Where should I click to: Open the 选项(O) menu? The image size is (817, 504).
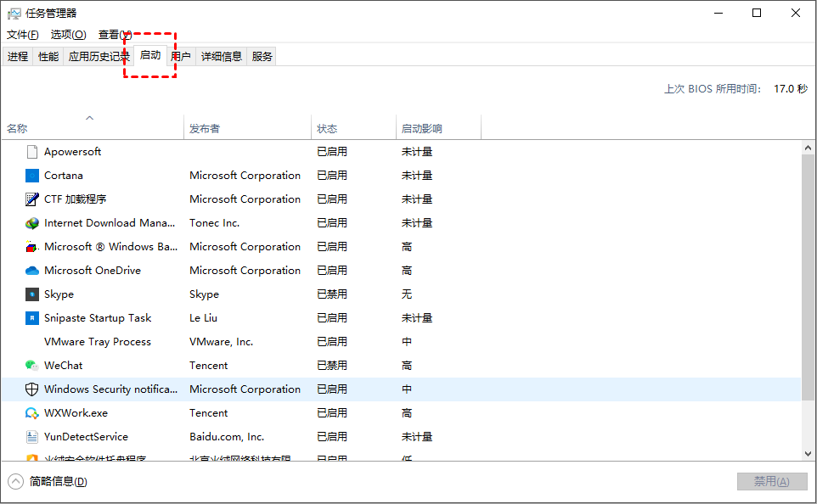pos(68,34)
